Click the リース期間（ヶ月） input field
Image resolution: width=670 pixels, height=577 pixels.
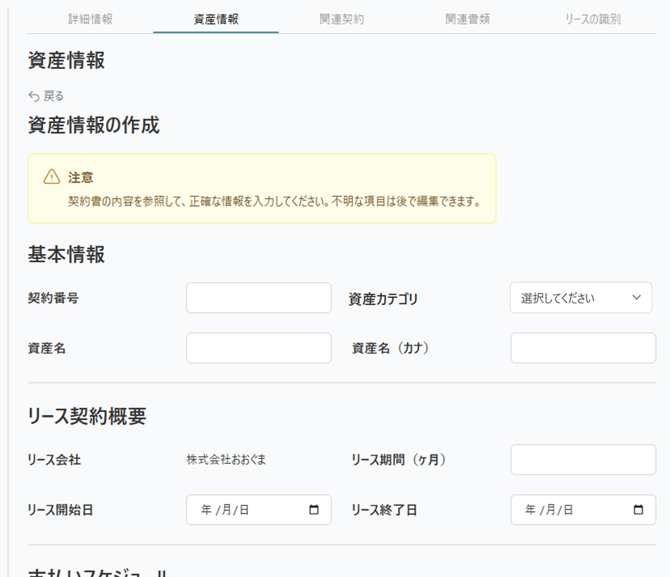pos(583,460)
